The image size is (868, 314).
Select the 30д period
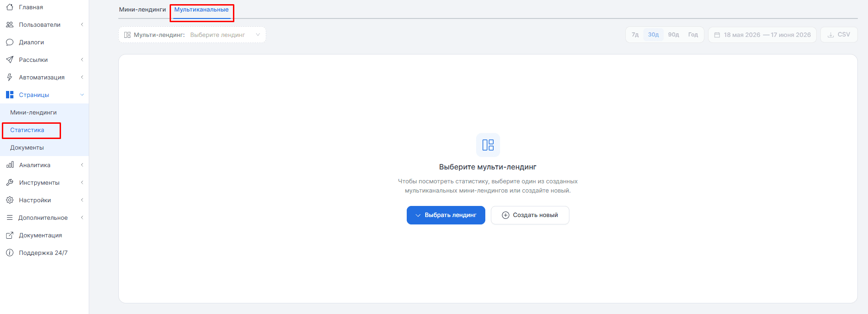coord(653,35)
